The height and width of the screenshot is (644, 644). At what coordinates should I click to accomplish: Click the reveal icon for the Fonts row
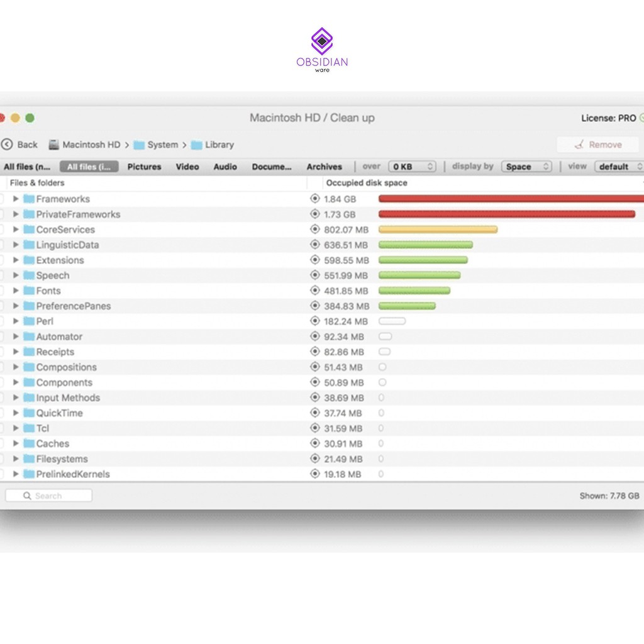pyautogui.click(x=315, y=291)
